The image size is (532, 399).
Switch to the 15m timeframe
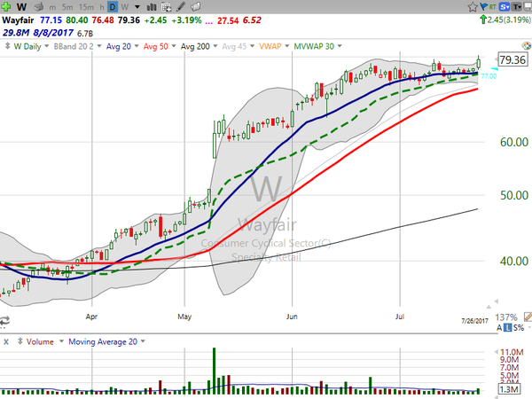[86, 7]
